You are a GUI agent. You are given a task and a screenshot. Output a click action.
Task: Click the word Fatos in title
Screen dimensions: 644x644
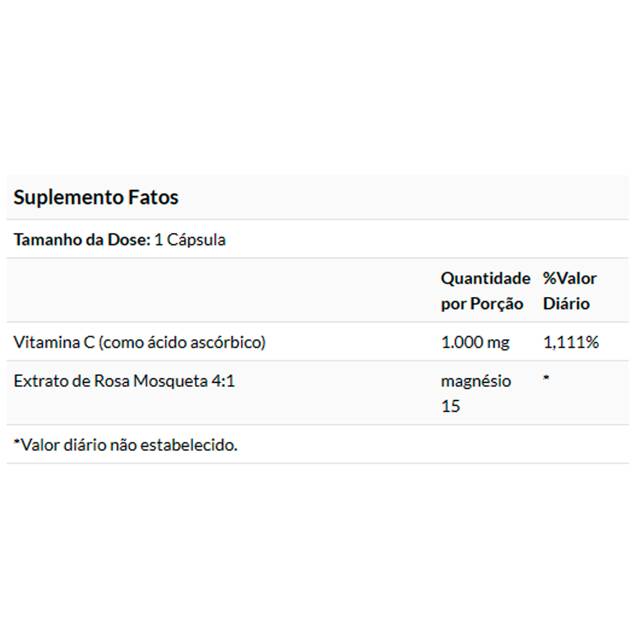[153, 197]
